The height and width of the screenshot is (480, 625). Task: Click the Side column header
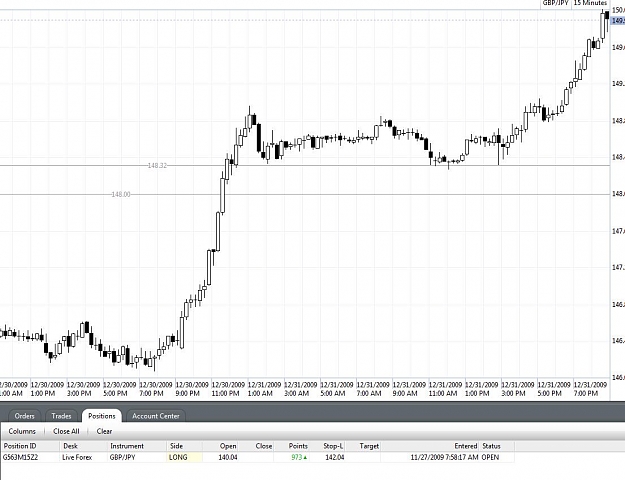coord(185,446)
